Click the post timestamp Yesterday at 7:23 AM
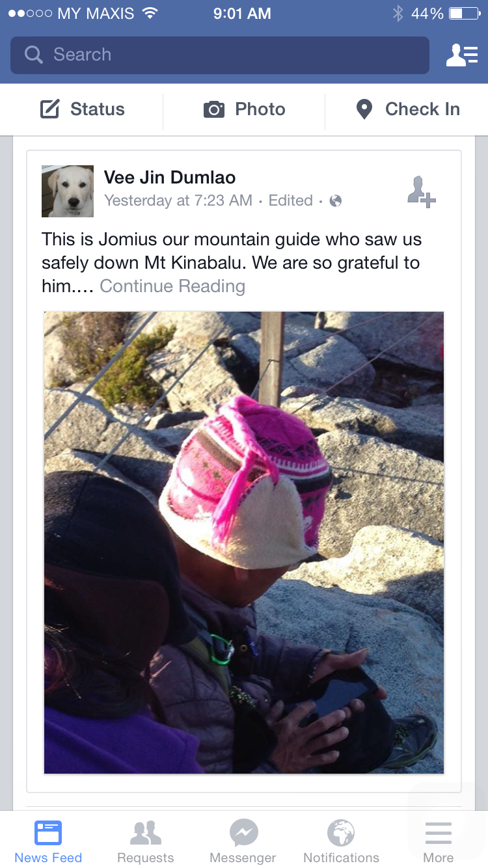488x868 pixels. 178,200
